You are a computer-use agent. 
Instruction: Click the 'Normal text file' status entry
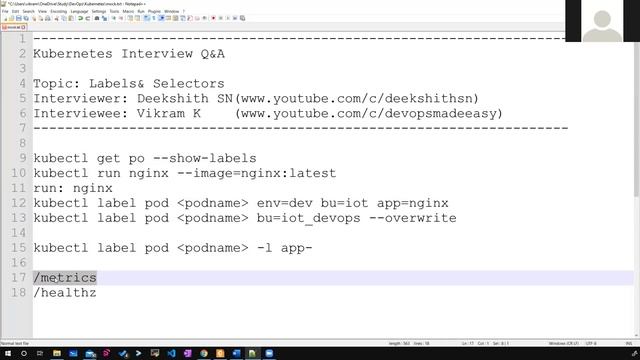(15, 344)
